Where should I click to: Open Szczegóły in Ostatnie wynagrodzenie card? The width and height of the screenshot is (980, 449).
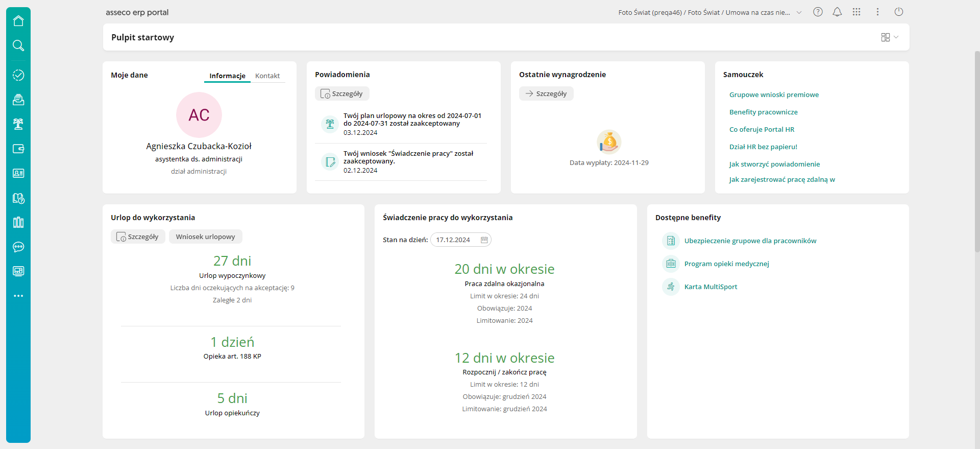pyautogui.click(x=546, y=93)
